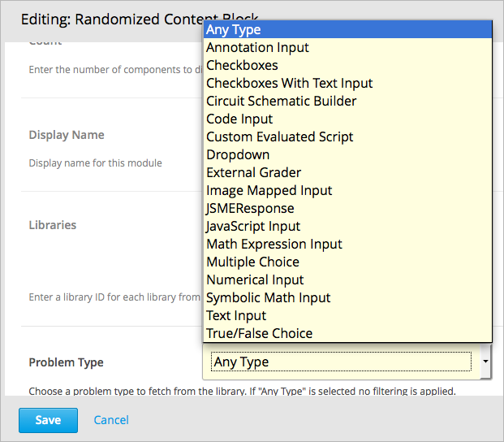Viewport: 504px width, 442px height.
Task: Select 'Checkboxes' option from list
Action: (x=242, y=66)
